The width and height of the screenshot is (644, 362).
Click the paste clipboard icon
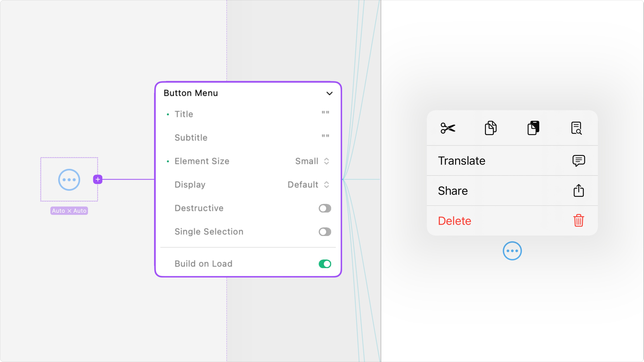533,128
